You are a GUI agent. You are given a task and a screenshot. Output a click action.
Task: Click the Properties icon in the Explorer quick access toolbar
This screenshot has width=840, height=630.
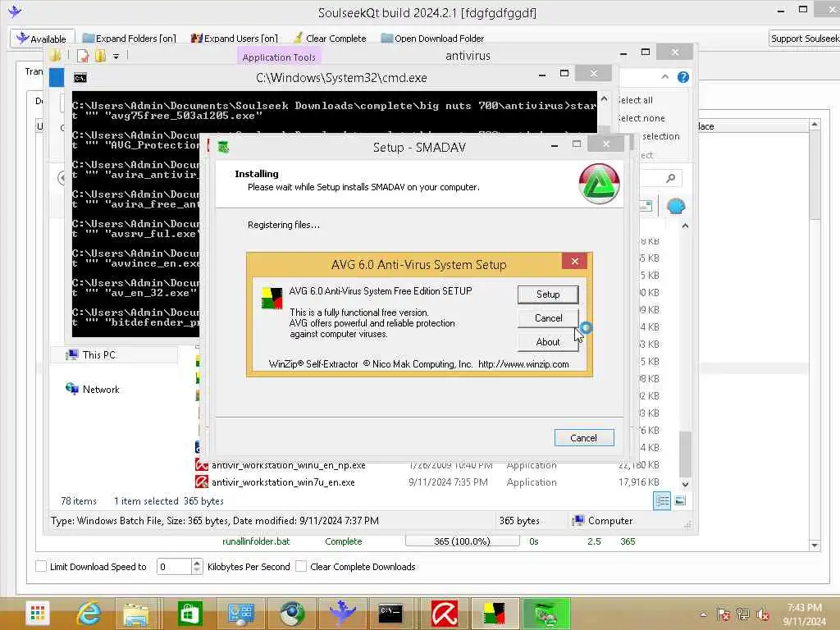(83, 56)
